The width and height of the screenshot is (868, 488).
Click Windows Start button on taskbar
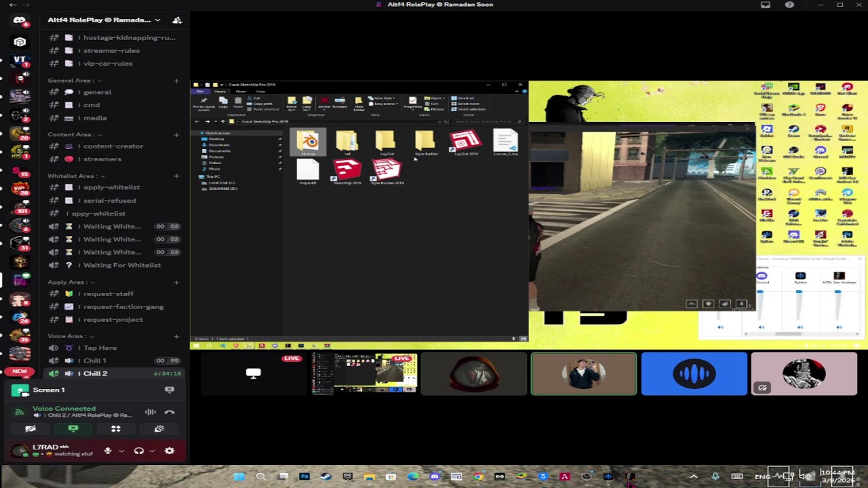tap(239, 476)
